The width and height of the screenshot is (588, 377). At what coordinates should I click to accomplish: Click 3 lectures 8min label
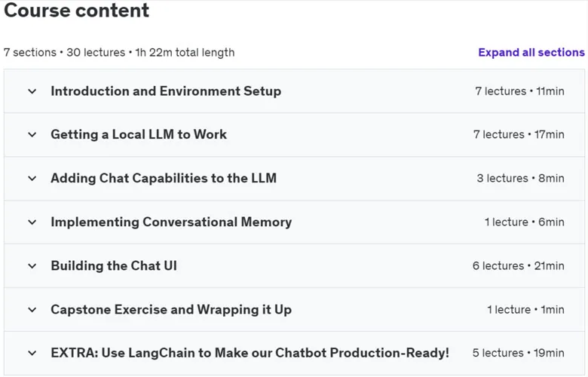[520, 178]
